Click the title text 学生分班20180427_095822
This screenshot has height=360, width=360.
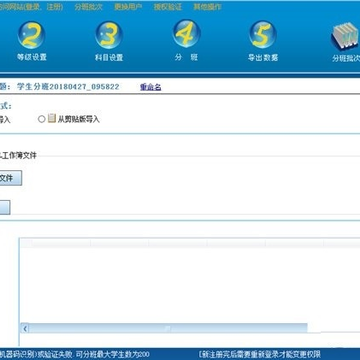coord(68,87)
